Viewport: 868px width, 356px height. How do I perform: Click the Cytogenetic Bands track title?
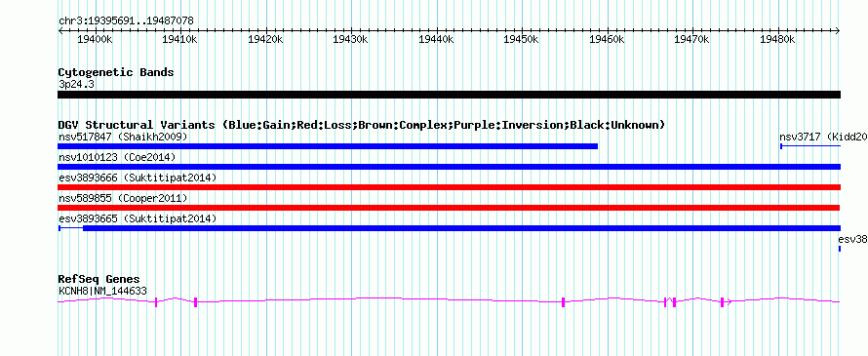(x=116, y=72)
